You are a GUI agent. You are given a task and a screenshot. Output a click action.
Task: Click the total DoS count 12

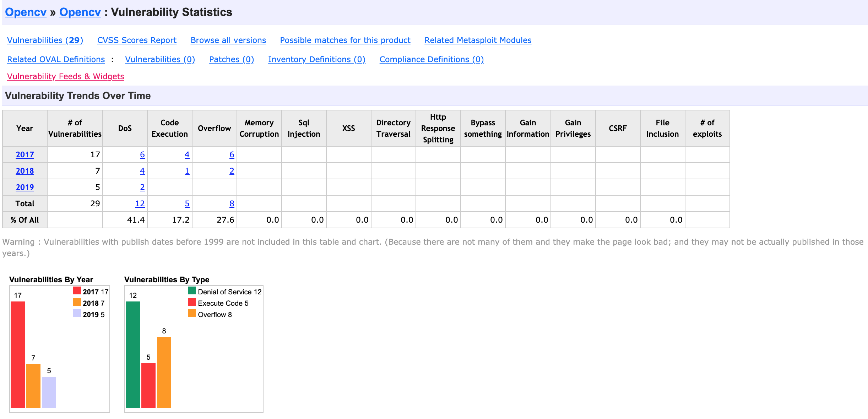click(x=140, y=203)
